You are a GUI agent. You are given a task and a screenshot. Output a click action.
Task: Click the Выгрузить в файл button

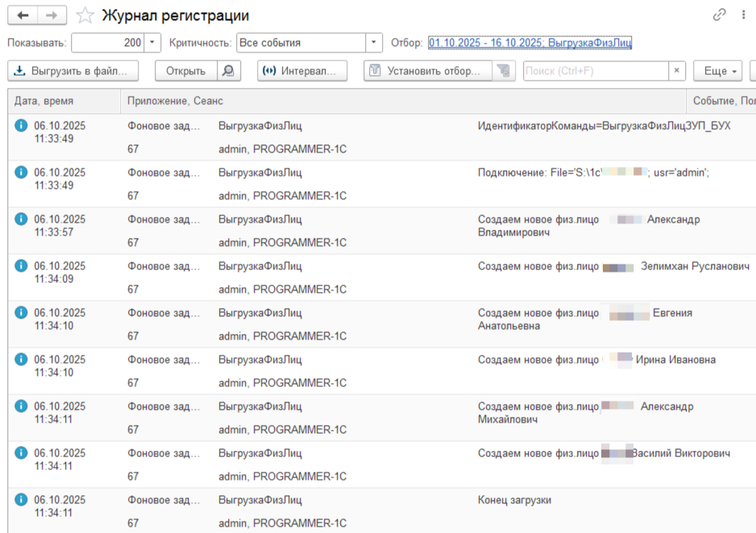tap(73, 71)
